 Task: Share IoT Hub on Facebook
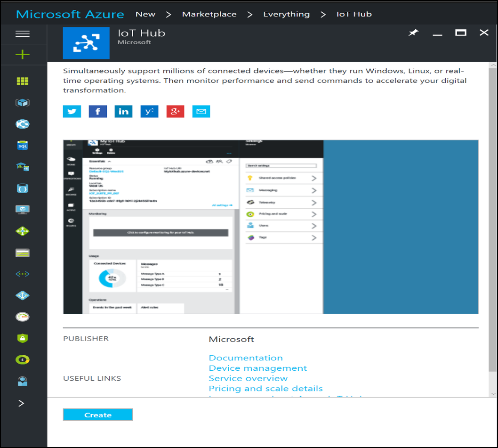[98, 111]
